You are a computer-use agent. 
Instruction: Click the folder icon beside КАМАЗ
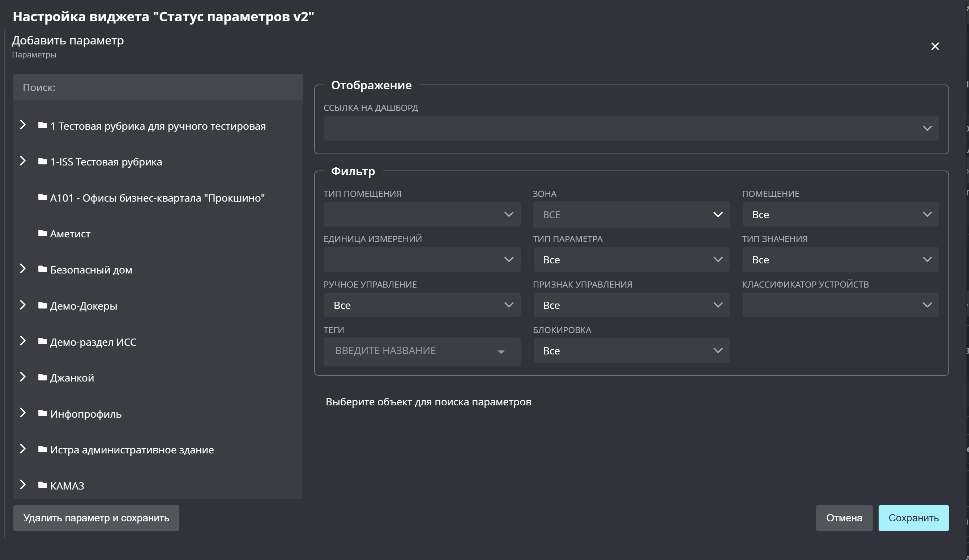pyautogui.click(x=43, y=485)
